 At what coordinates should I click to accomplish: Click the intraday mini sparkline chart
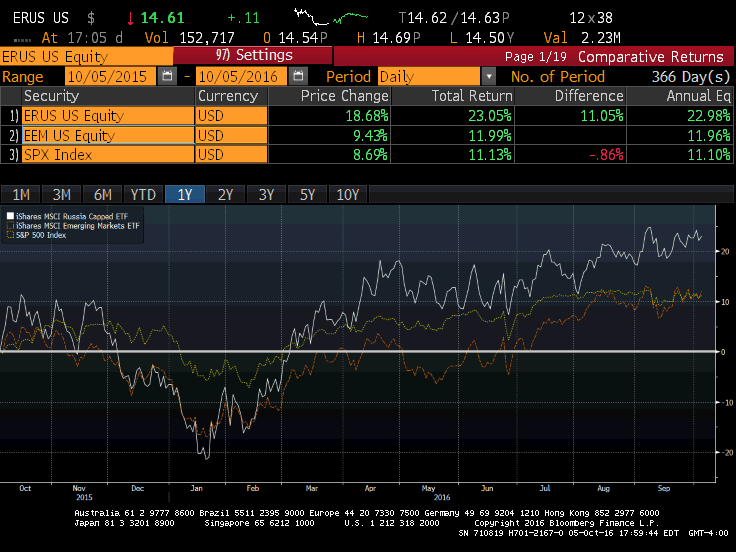click(x=331, y=17)
